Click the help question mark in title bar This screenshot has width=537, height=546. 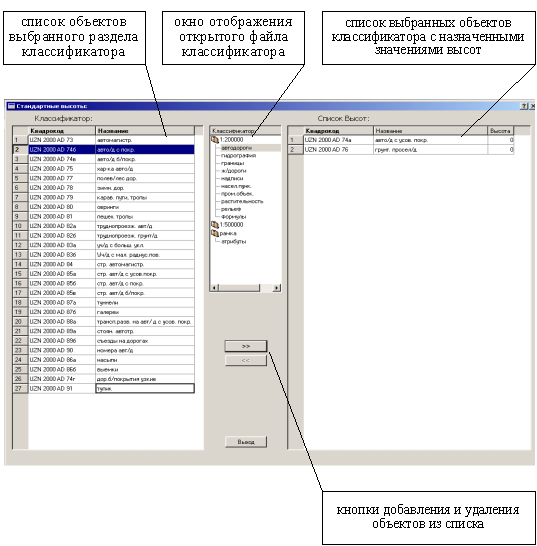[524, 106]
